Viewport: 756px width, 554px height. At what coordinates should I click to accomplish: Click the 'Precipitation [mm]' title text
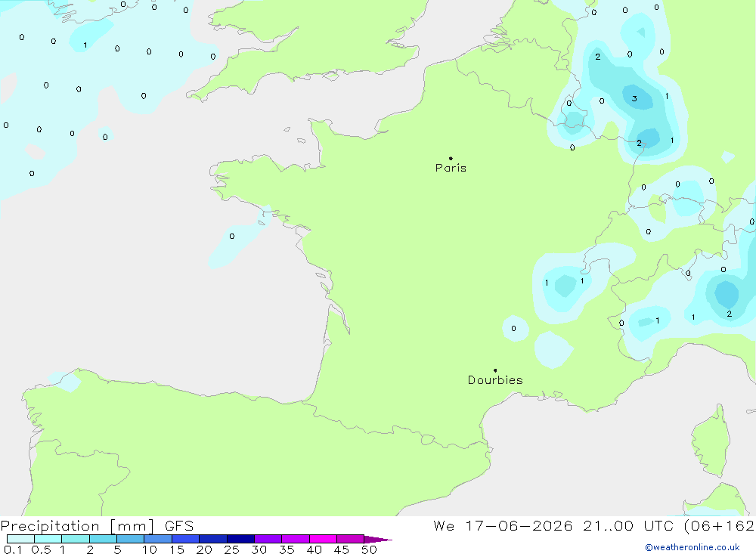[77, 526]
